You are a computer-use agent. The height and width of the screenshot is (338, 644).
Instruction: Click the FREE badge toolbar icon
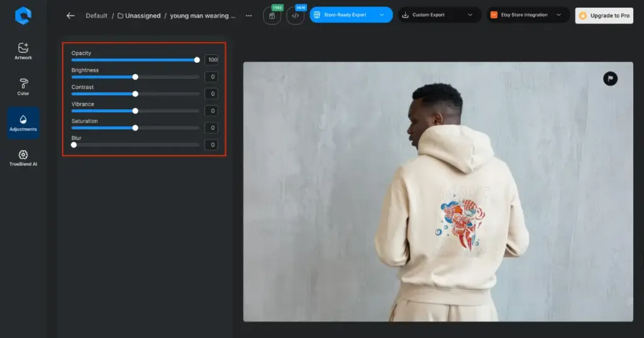click(x=272, y=16)
